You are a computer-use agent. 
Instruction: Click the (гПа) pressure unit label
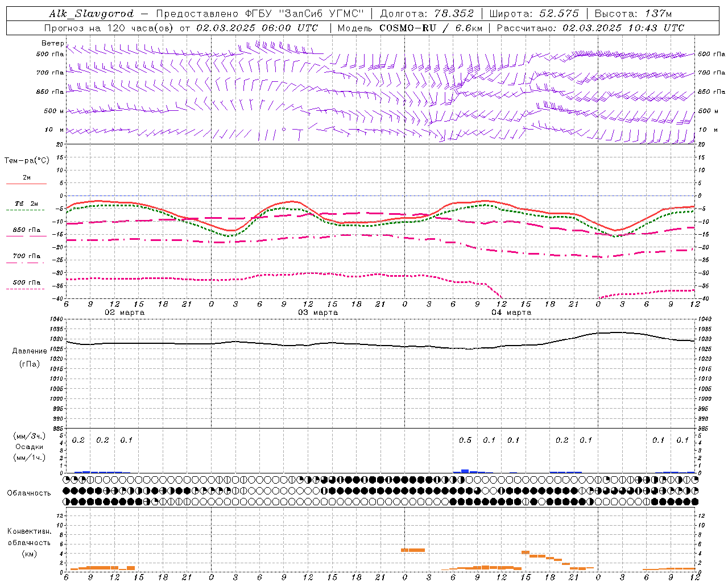point(30,364)
